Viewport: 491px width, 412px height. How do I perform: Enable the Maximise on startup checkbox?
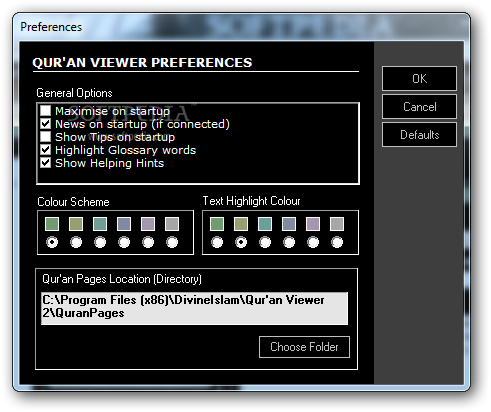point(45,111)
